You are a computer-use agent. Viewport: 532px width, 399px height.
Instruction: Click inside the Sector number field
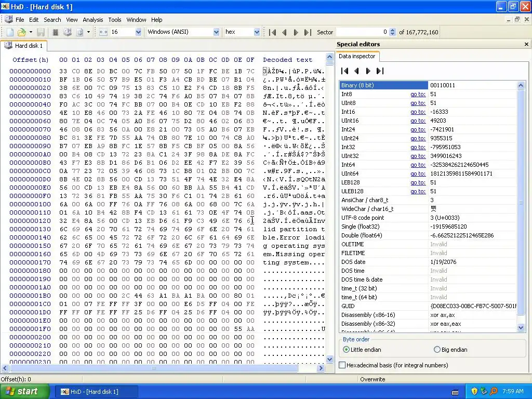point(362,32)
